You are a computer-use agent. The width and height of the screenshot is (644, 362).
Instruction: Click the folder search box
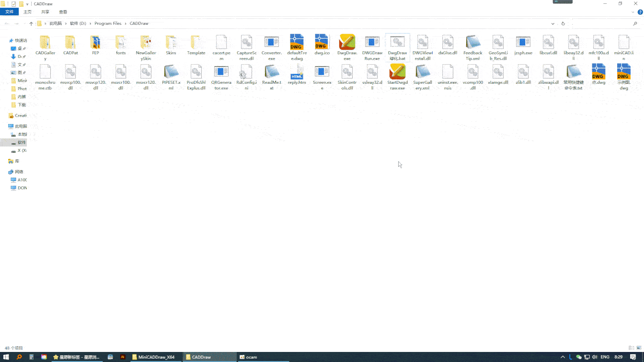pyautogui.click(x=606, y=23)
